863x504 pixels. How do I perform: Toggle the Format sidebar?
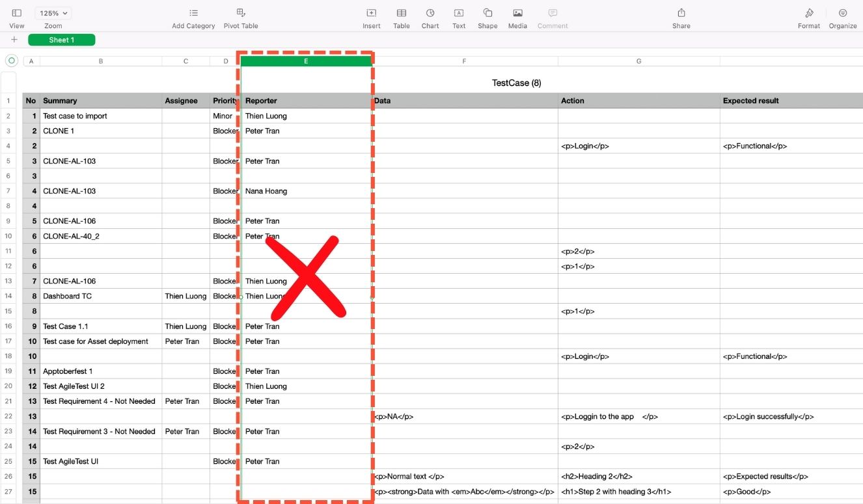(809, 14)
